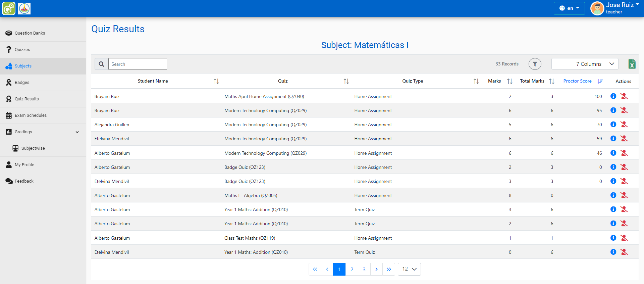
Task: Go to Exam Schedules in sidebar
Action: click(x=31, y=115)
